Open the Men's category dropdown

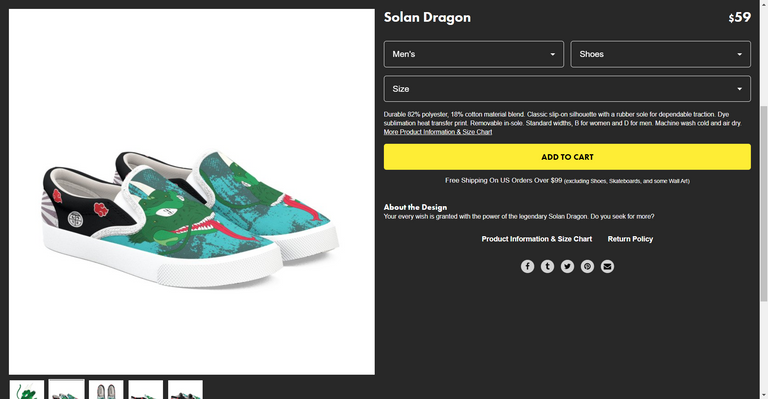474,54
